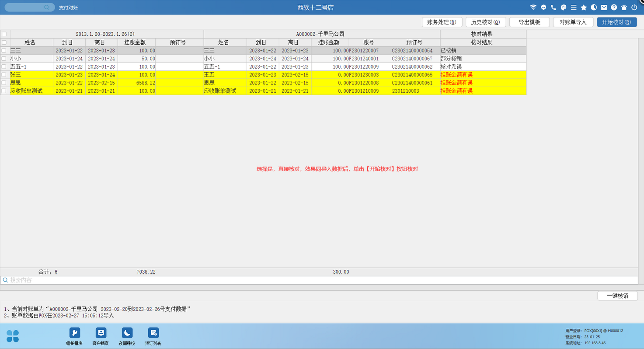Open the theme palette icon
This screenshot has width=644, height=349.
564,7
